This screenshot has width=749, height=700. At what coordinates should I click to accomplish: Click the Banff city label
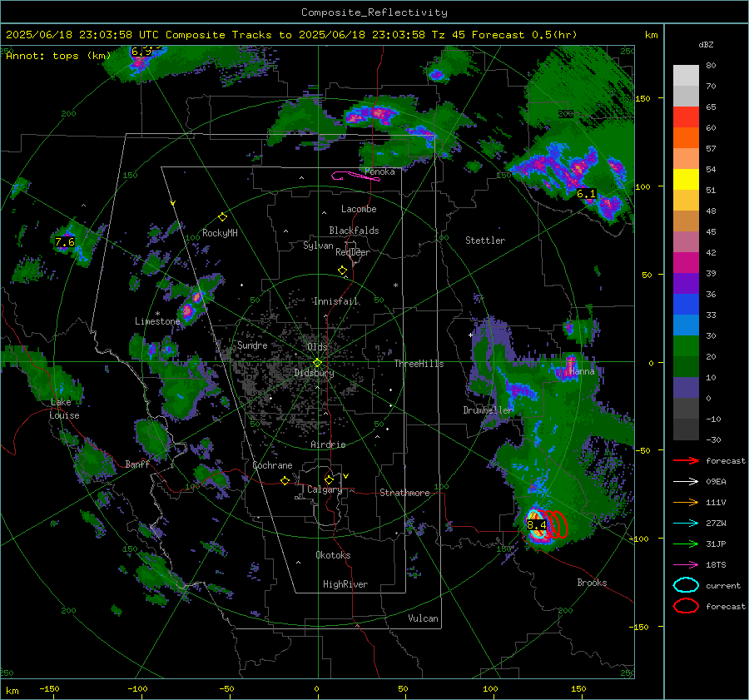[137, 464]
